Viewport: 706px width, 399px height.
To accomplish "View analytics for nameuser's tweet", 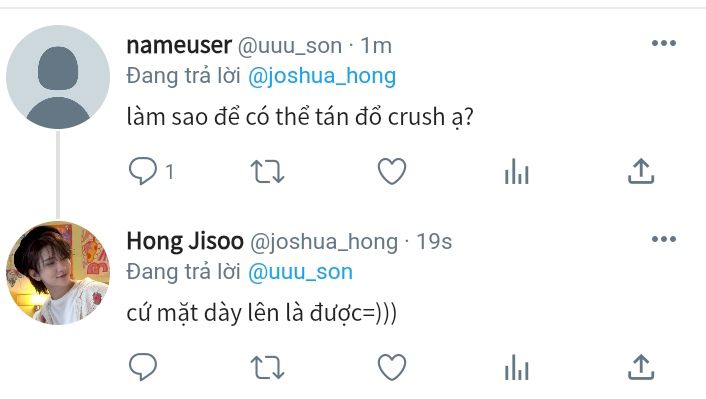I will click(516, 171).
